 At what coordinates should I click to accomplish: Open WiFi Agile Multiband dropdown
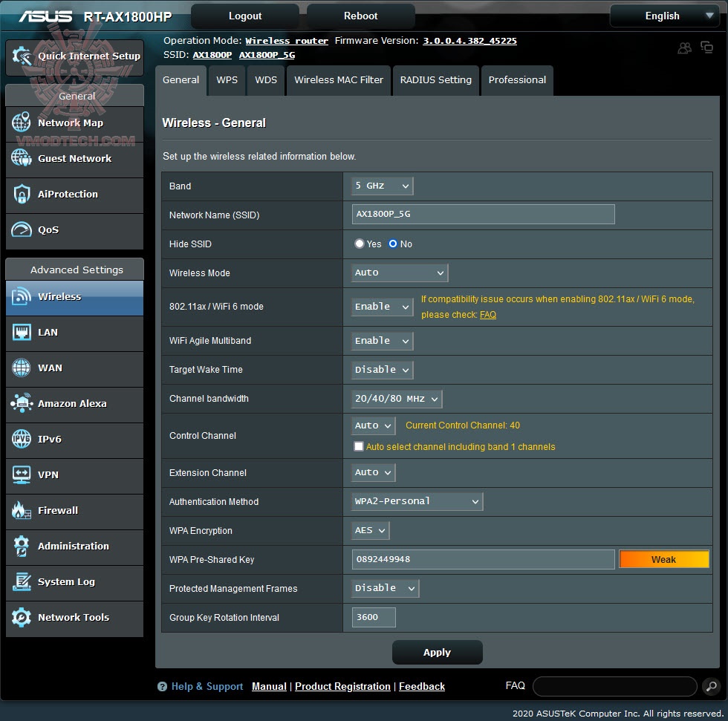[x=382, y=341]
